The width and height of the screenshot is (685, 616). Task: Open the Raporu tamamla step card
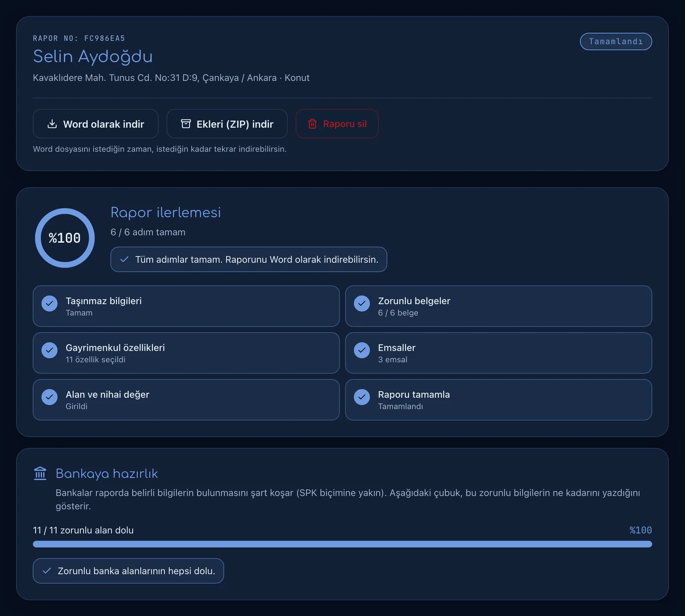[499, 400]
